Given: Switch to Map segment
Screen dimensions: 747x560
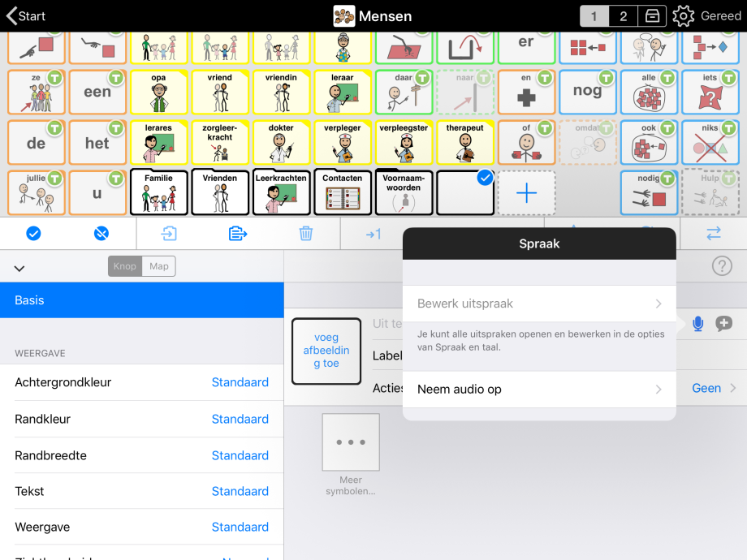Looking at the screenshot, I should tap(158, 266).
